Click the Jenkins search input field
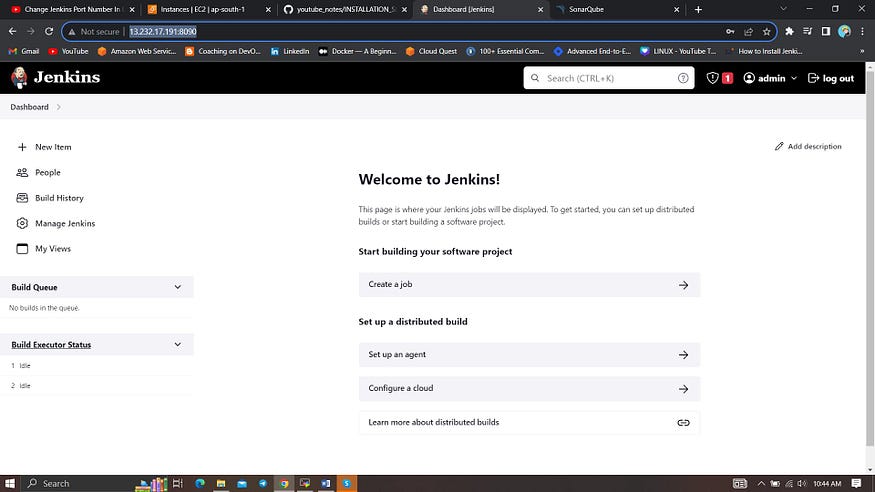Screen dimensions: 875x492 (609, 78)
